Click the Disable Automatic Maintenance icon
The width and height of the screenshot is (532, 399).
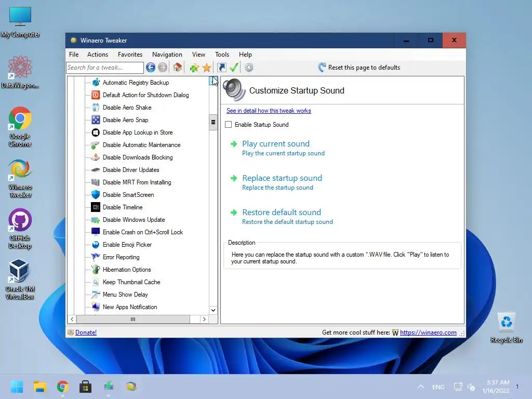[x=96, y=145]
